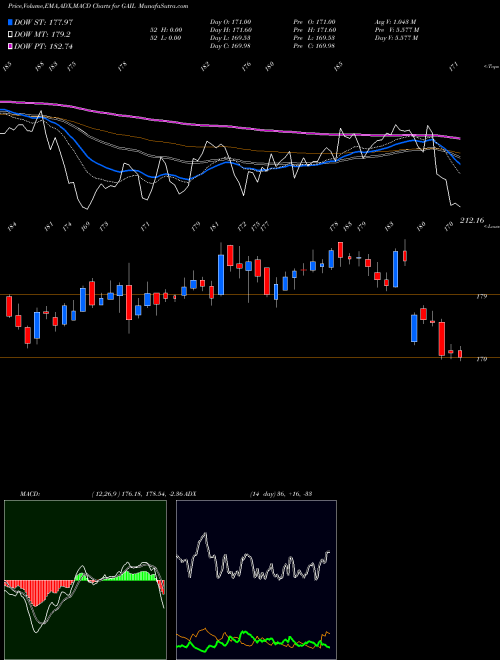Click the chart title mentioning MunafaSutra.com
500x660 pixels.
point(98,6)
